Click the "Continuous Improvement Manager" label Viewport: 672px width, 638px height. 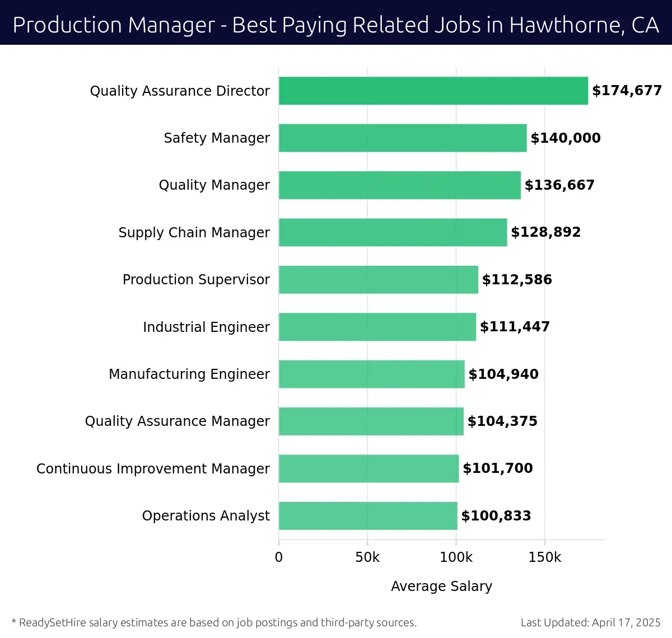(x=153, y=469)
